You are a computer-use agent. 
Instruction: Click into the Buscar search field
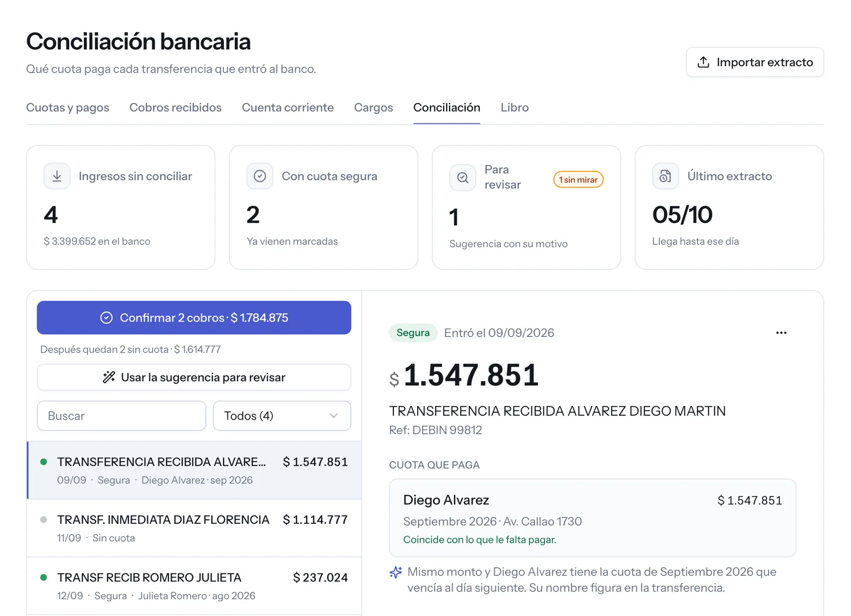click(x=122, y=416)
